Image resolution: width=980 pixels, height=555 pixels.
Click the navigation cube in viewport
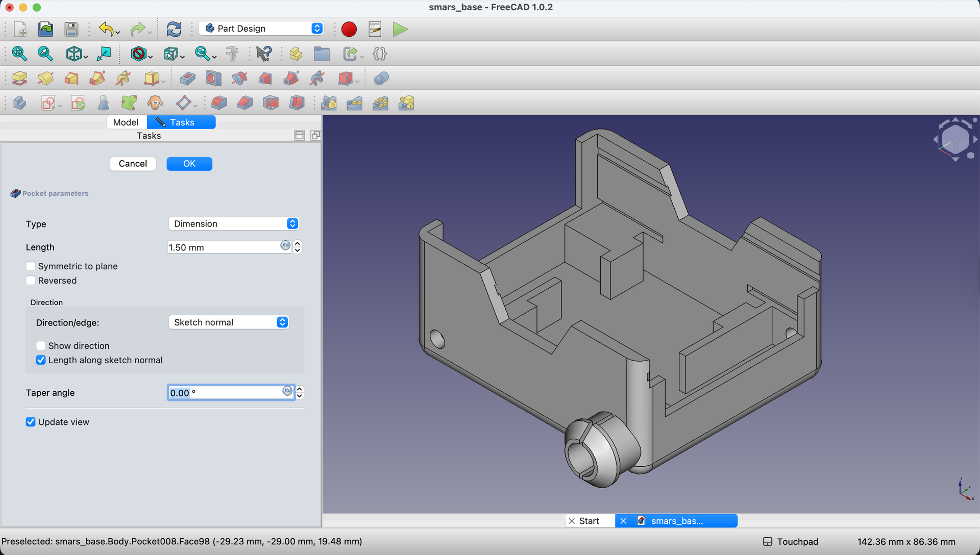[954, 139]
